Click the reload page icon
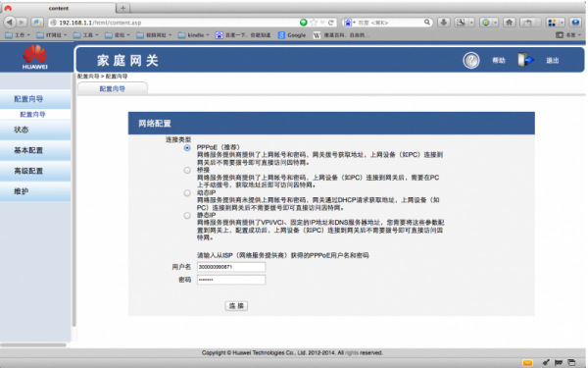588x368 pixels. click(331, 23)
